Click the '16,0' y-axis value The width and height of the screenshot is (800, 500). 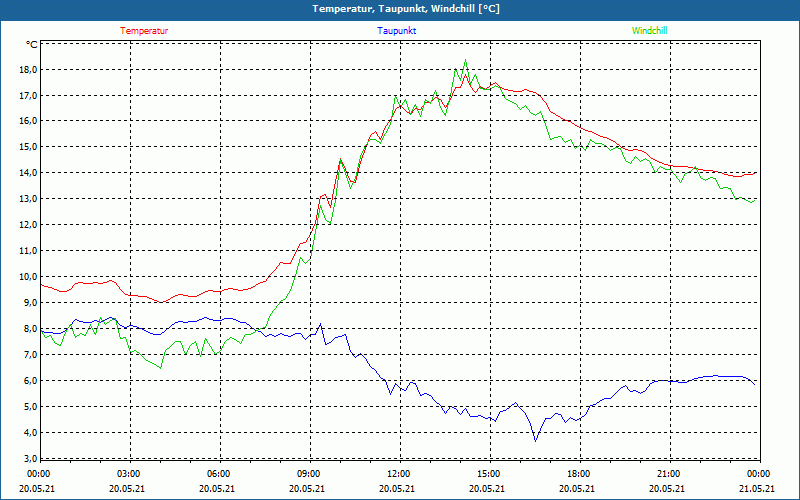(29, 121)
